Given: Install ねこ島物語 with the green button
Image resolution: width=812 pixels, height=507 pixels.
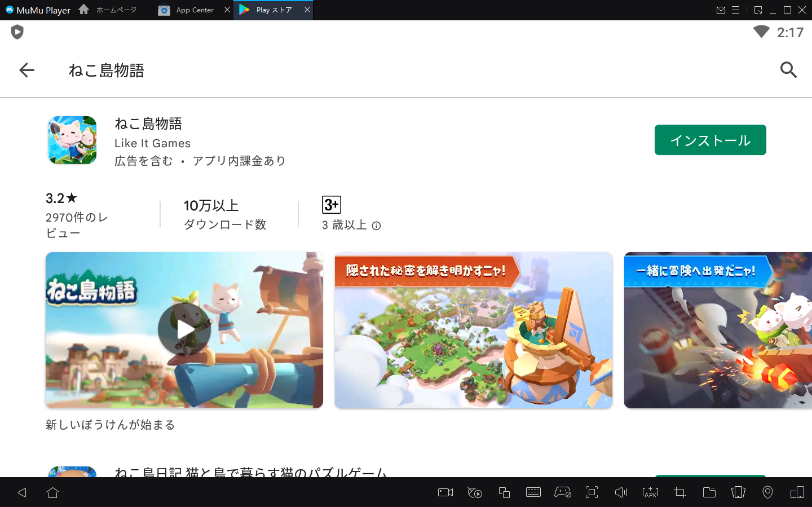Looking at the screenshot, I should [710, 140].
